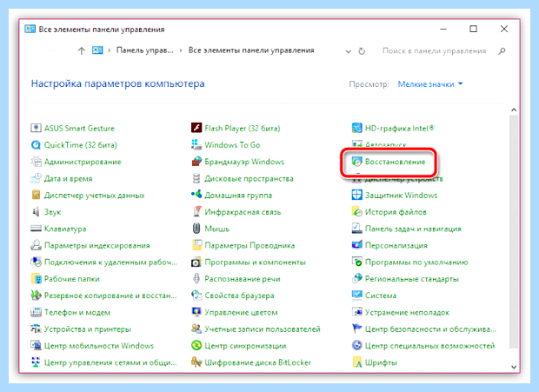Open Распознавание речи link
Viewport: 539px width, 392px height.
(x=243, y=279)
